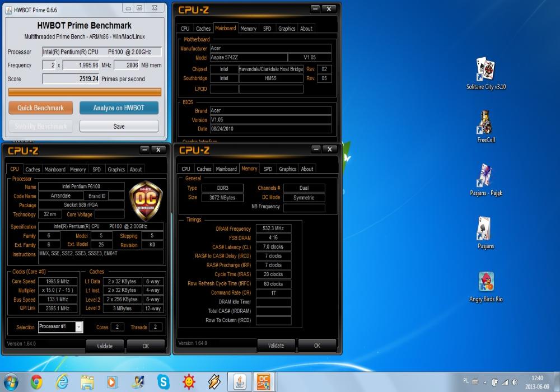
Task: Click the Code Name Arrandale value
Action: click(60, 195)
